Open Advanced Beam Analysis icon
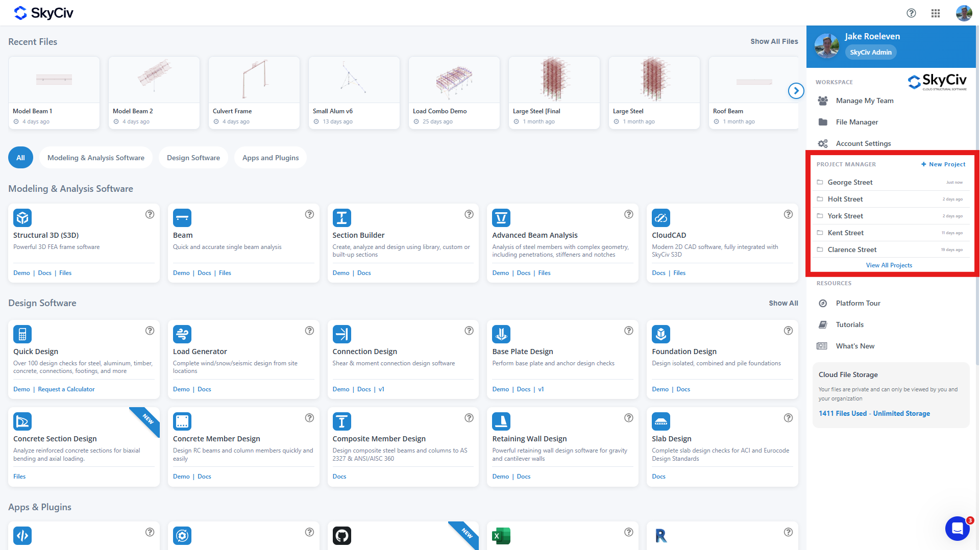This screenshot has width=980, height=550. (501, 218)
